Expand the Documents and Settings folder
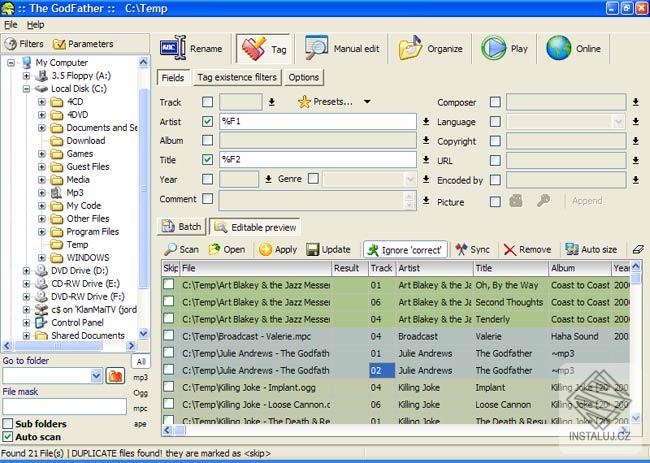This screenshot has width=650, height=463. click(x=42, y=128)
